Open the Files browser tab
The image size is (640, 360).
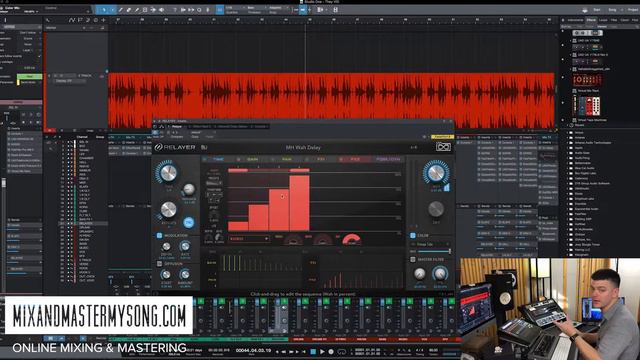[614, 20]
